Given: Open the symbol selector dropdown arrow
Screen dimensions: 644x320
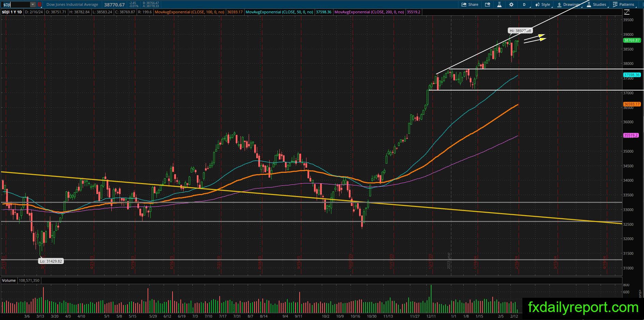Looking at the screenshot, I should pyautogui.click(x=33, y=4).
